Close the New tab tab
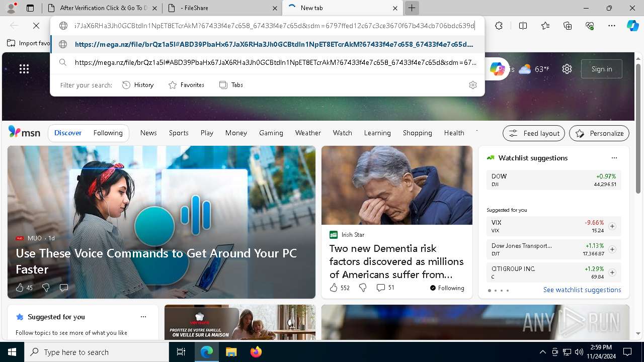Screen dimensions: 644x362 pos(395,8)
